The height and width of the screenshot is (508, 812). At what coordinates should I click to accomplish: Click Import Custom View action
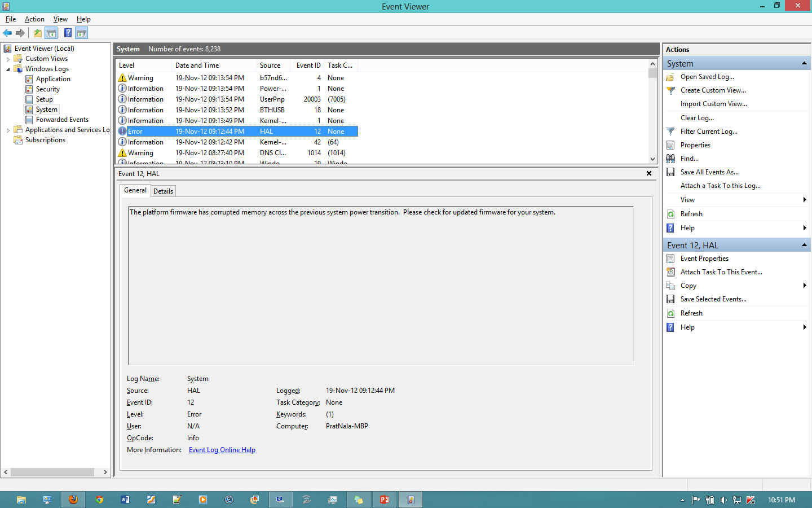713,104
